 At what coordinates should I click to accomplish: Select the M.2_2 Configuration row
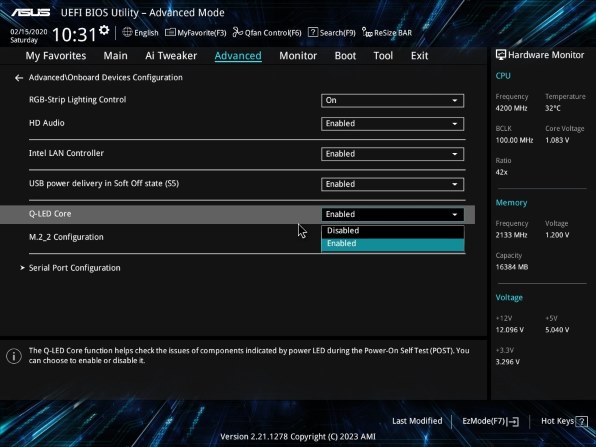pyautogui.click(x=66, y=237)
